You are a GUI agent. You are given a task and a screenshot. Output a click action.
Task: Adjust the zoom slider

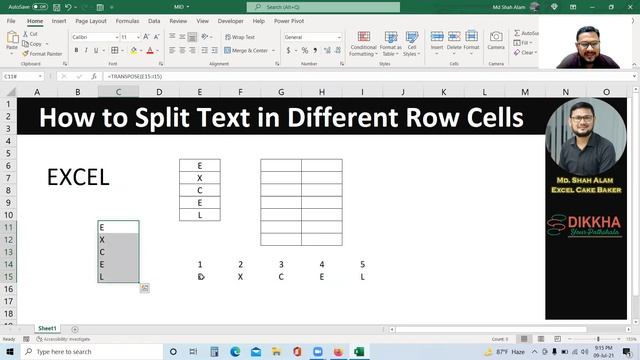598,339
